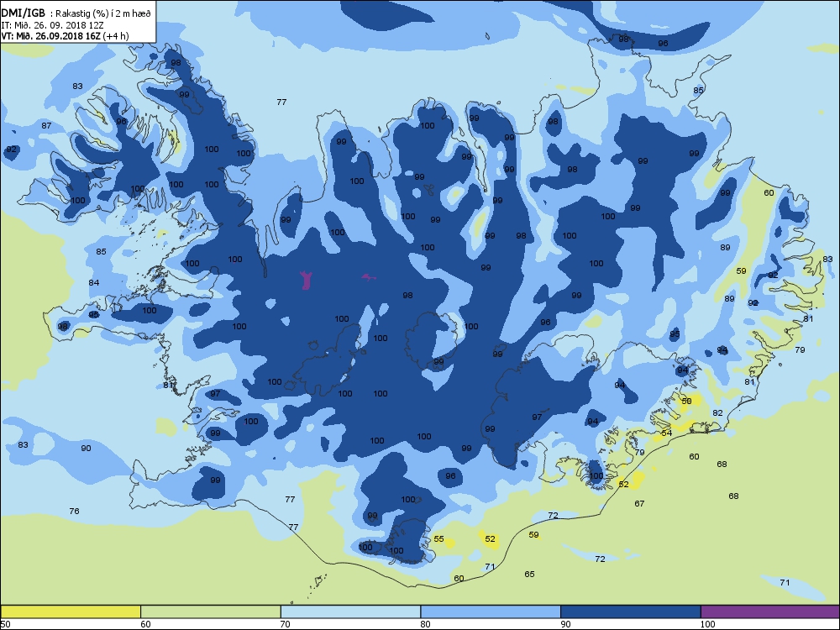
Task: Pick the dark blue 90–100 legend band
Action: [631, 612]
